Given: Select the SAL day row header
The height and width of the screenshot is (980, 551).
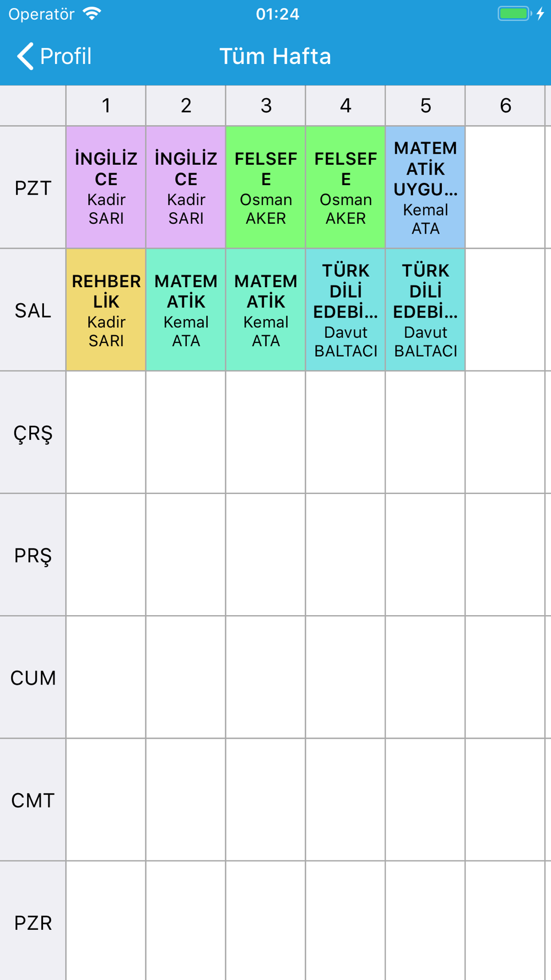Looking at the screenshot, I should (33, 310).
